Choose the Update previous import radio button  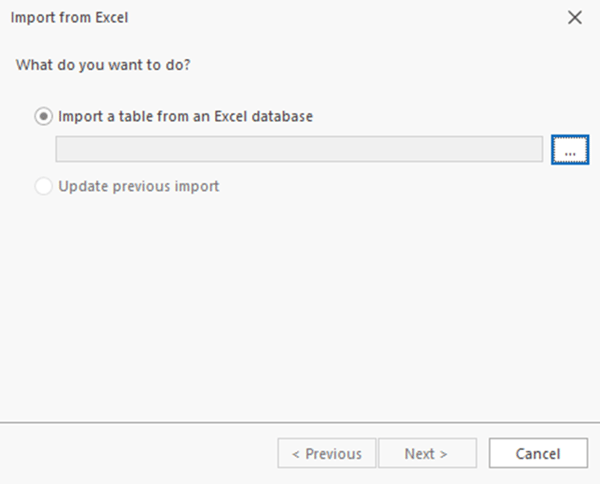tap(44, 186)
